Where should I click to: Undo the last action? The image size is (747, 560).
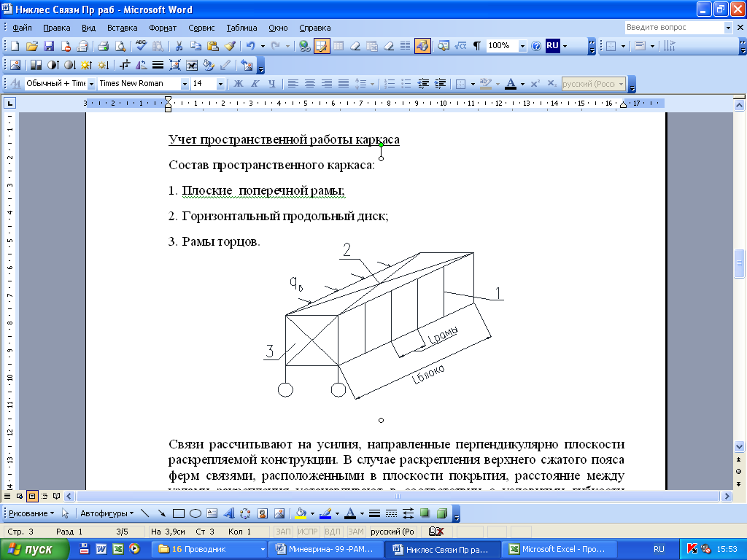pyautogui.click(x=251, y=46)
